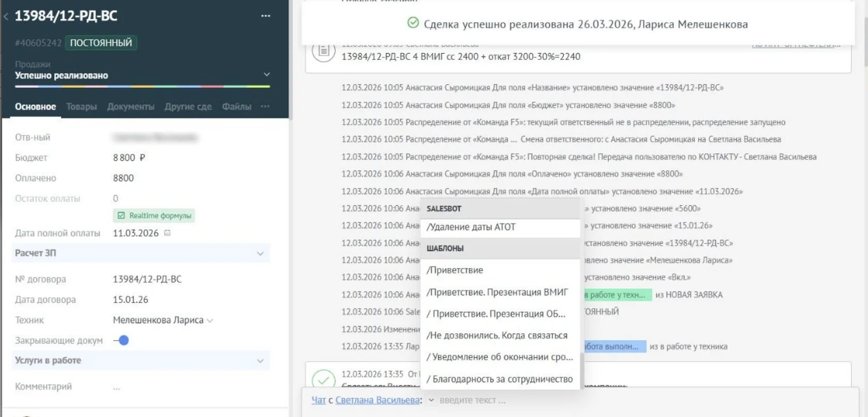Click the Светлана Васильева recipient link
Screen dimensions: 868x417
click(378, 400)
